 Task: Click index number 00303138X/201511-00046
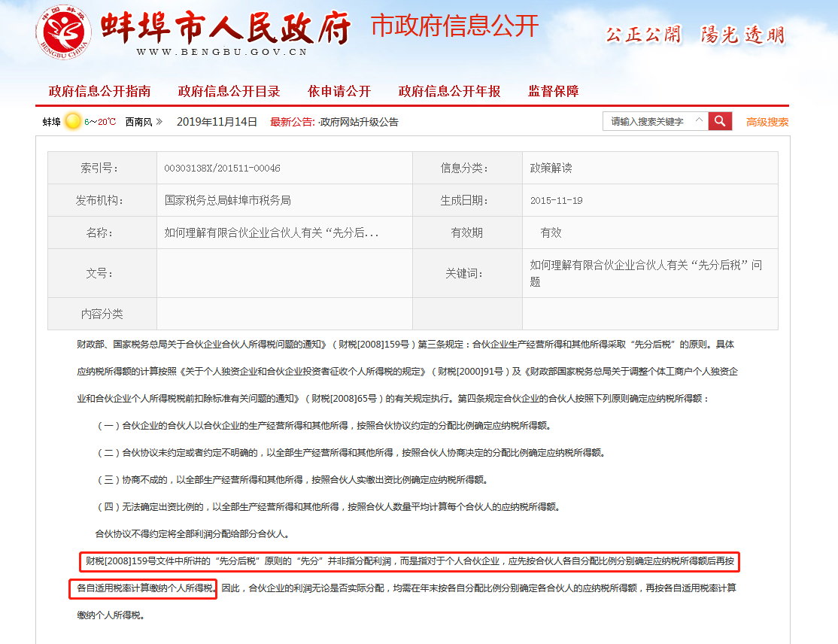point(223,169)
